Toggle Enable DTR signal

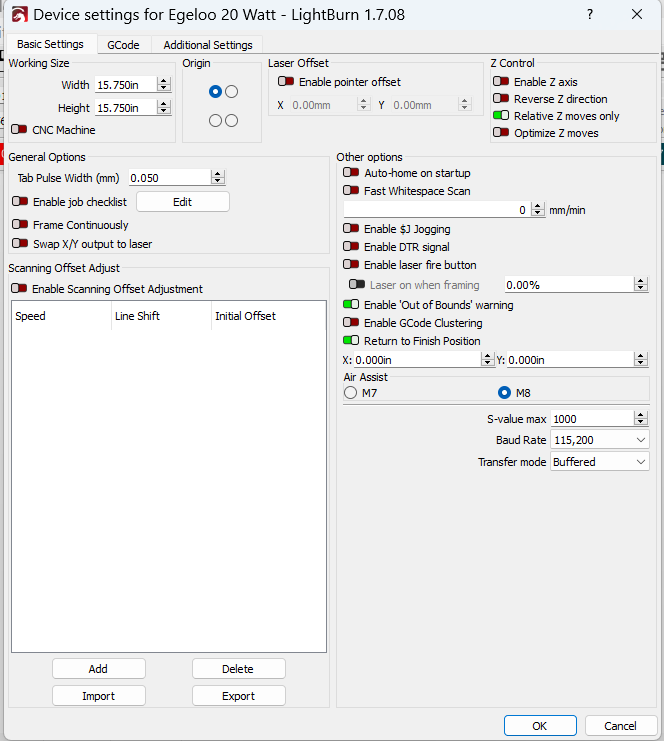tap(351, 247)
